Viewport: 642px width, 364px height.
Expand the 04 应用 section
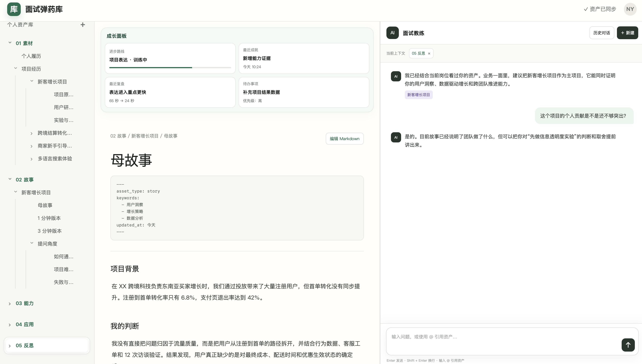[x=10, y=325]
